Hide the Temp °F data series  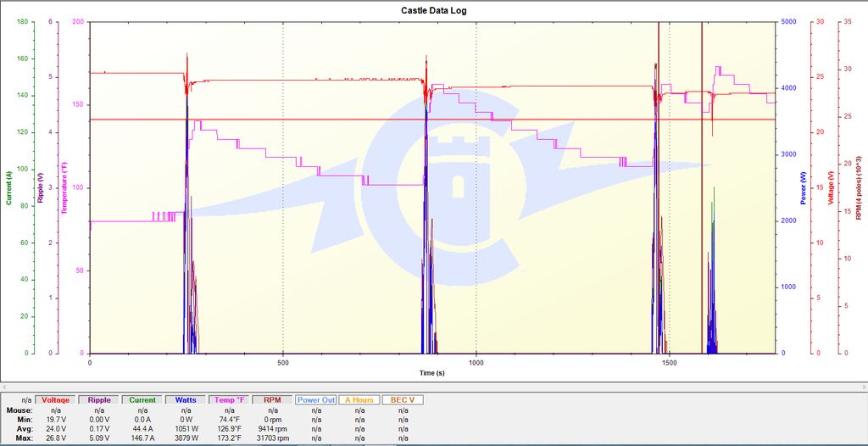click(230, 399)
